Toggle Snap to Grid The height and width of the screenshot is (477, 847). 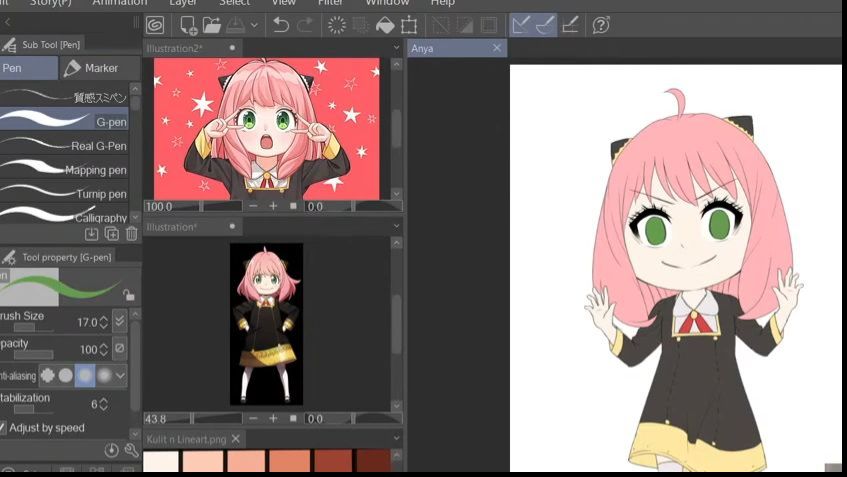(570, 25)
